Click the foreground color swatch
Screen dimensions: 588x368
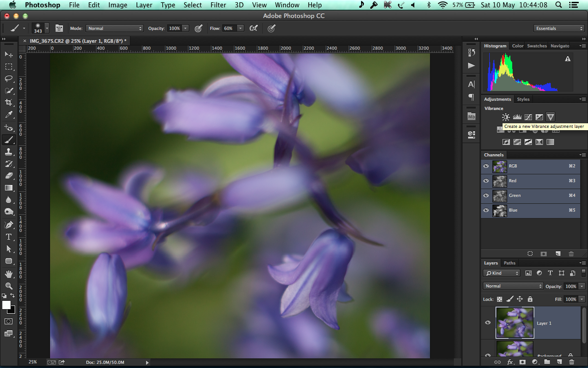point(6,305)
